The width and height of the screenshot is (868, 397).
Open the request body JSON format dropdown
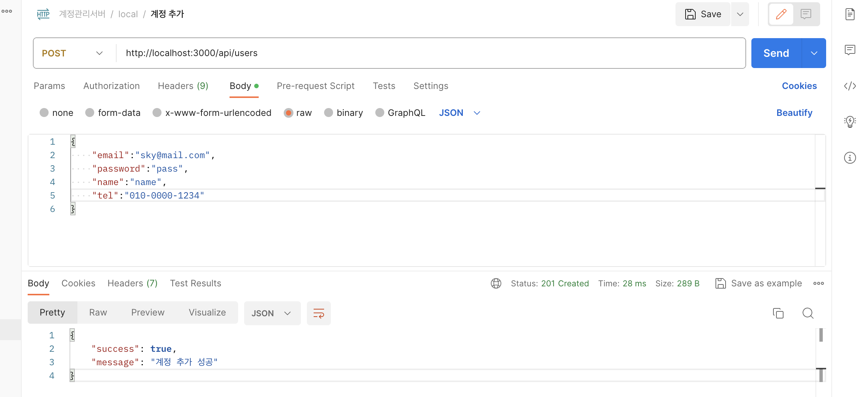459,113
